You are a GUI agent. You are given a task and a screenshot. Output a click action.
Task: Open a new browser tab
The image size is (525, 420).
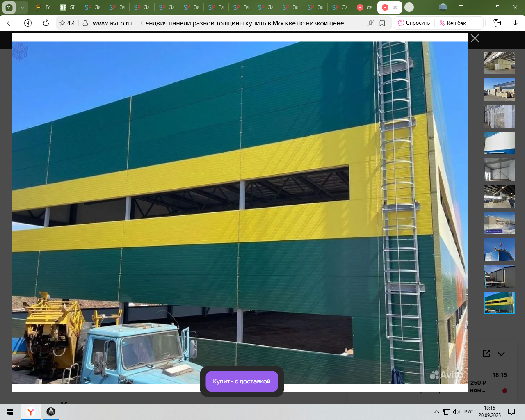[409, 7]
